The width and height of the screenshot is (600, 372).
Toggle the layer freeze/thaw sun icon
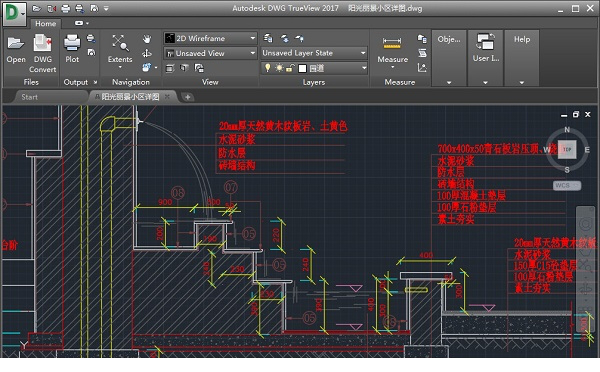279,68
